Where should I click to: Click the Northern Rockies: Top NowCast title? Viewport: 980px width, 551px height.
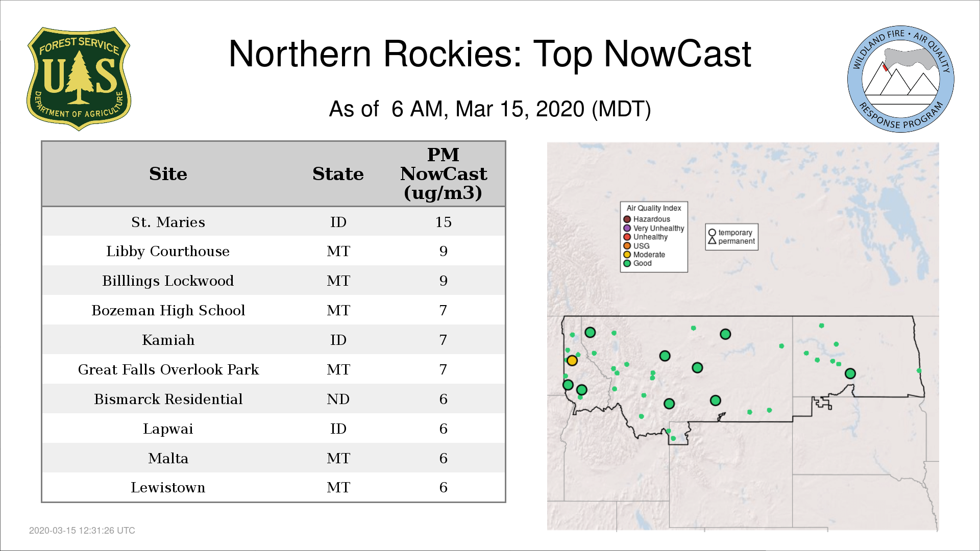click(489, 54)
